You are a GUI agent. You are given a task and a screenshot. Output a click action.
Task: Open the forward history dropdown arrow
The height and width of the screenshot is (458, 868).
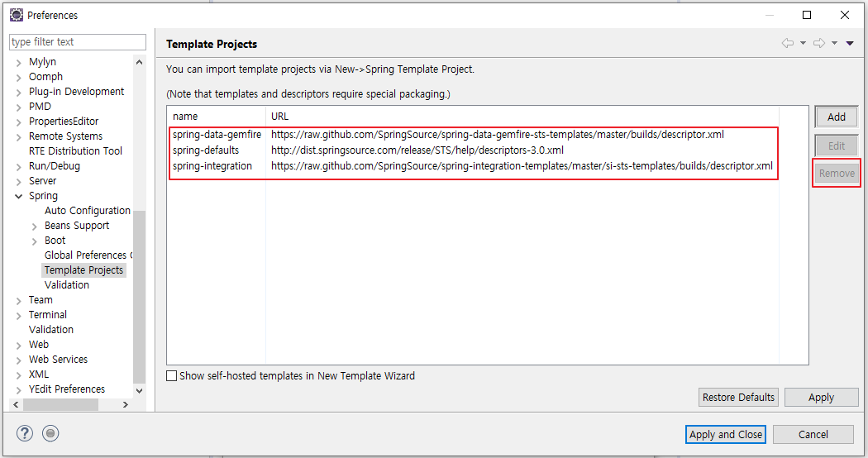pyautogui.click(x=834, y=43)
